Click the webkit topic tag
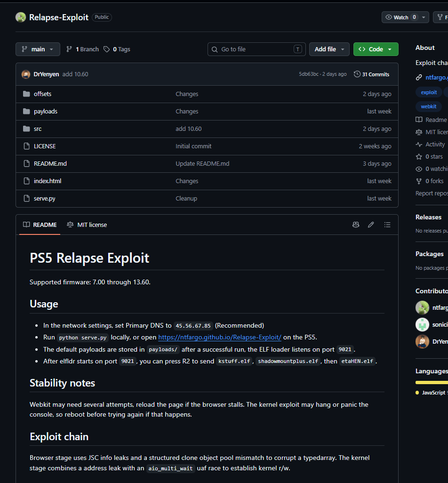 [429, 106]
